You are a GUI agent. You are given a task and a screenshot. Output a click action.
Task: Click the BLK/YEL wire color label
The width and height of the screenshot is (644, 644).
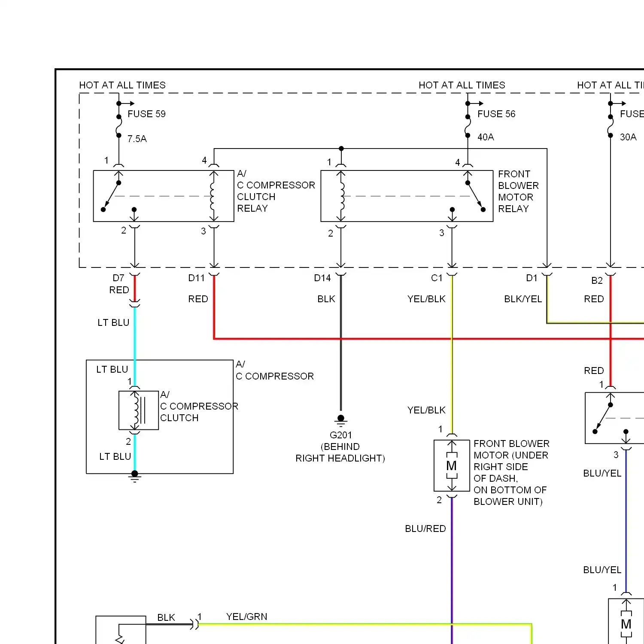523,299
